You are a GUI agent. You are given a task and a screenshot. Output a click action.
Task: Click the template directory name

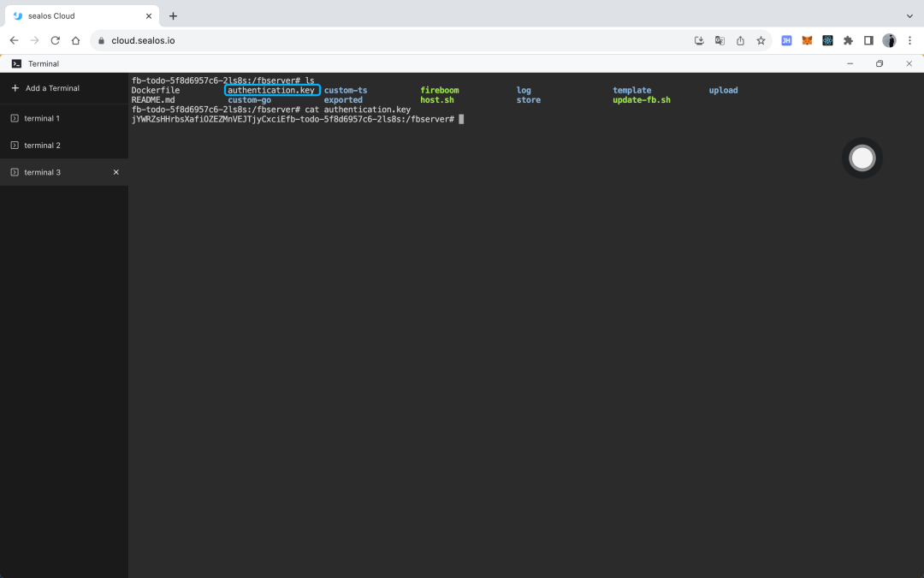point(631,90)
